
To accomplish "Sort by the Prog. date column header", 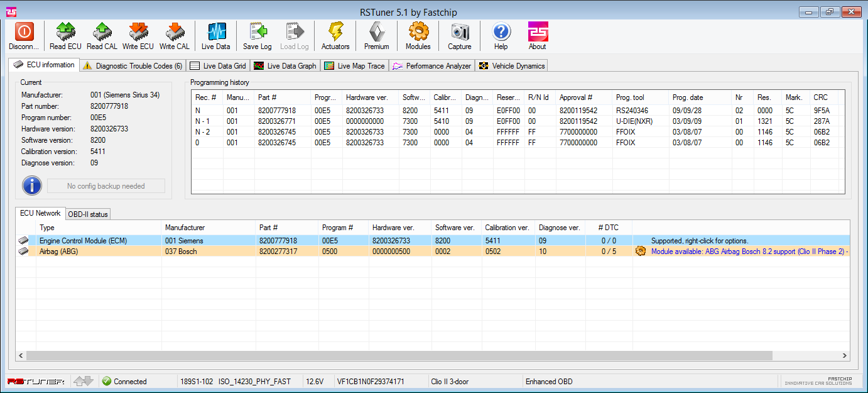I will 688,97.
